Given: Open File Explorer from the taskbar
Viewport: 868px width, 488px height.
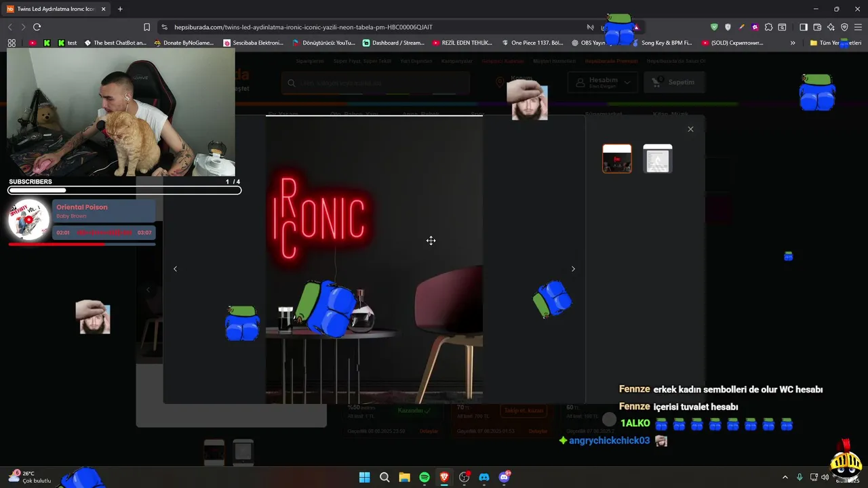Looking at the screenshot, I should [404, 477].
